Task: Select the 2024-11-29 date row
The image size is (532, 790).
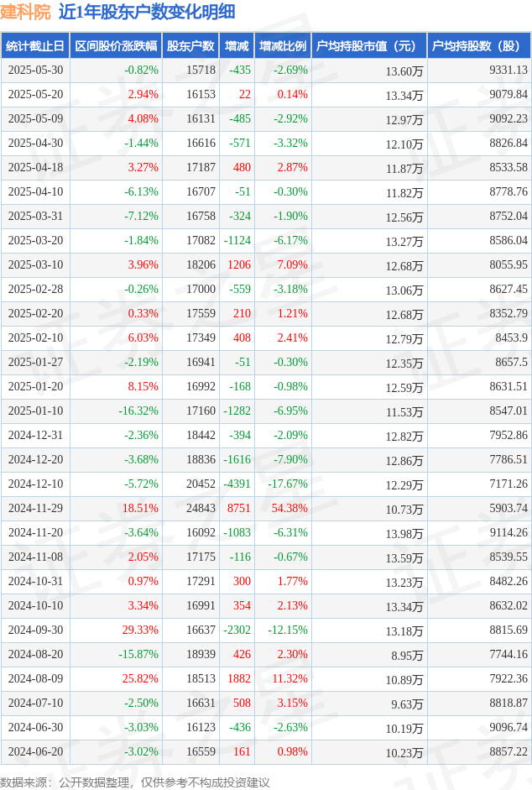Action: 266,509
